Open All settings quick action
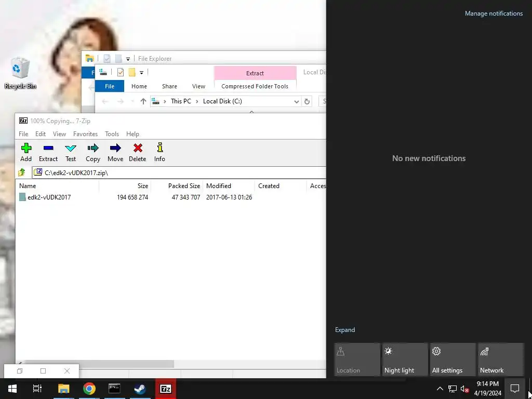532x399 pixels. click(x=453, y=360)
